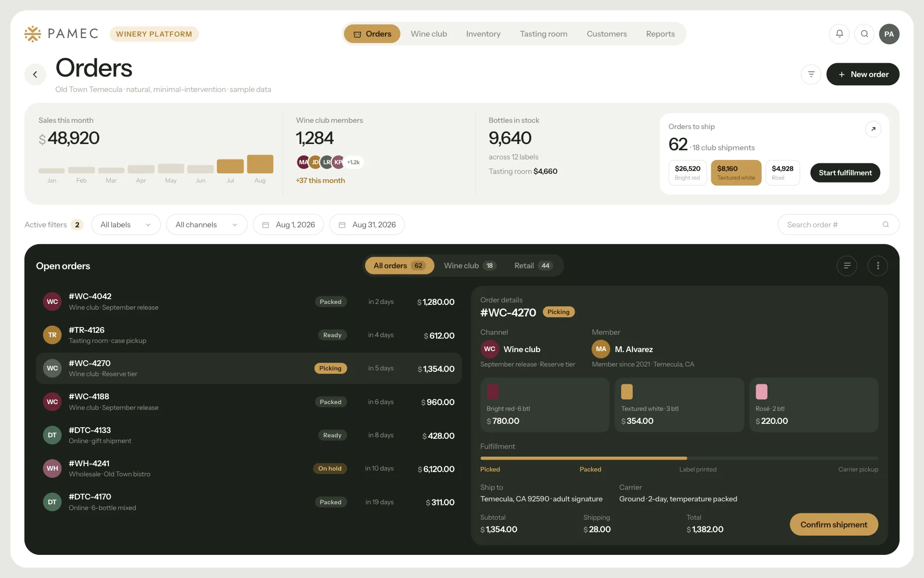
Task: Select the Wine club 18 tab
Action: (x=470, y=265)
